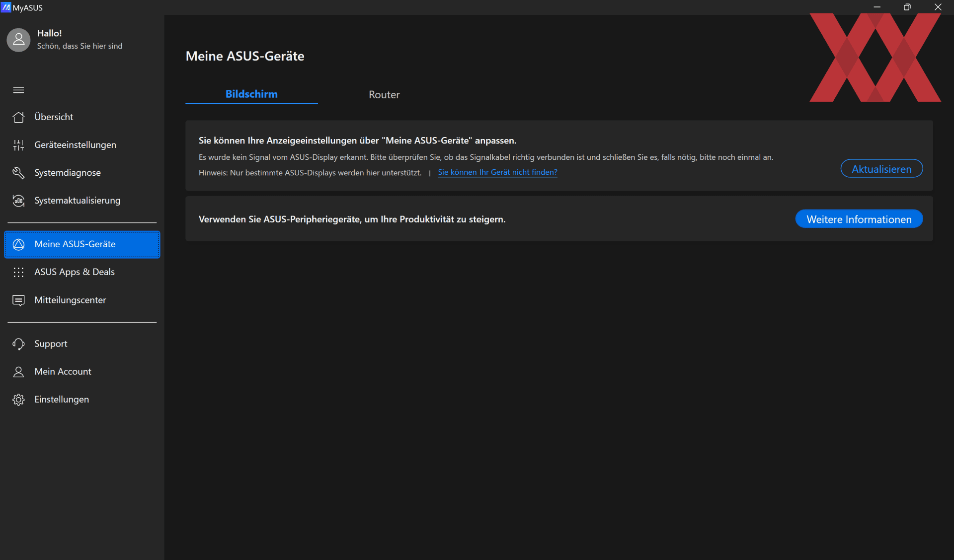
Task: Click 'Schön, dass Sie hier sind' text
Action: tap(79, 46)
